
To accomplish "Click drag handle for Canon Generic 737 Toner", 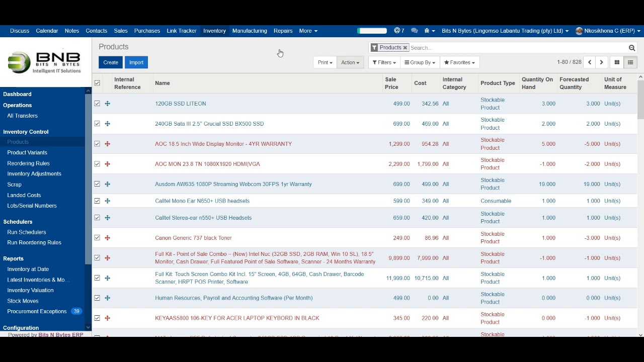I will click(x=107, y=238).
